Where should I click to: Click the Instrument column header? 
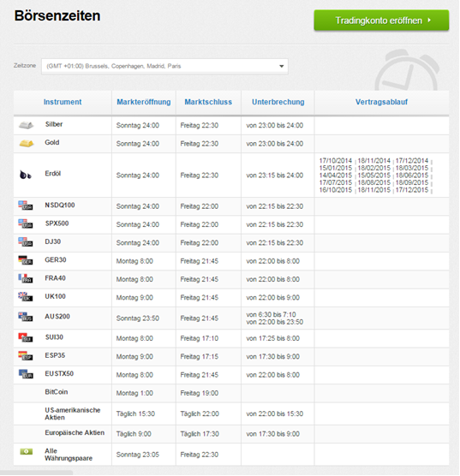coord(63,102)
